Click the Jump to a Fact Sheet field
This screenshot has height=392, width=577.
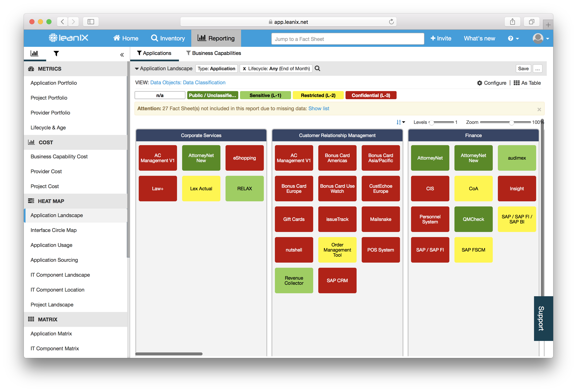348,39
